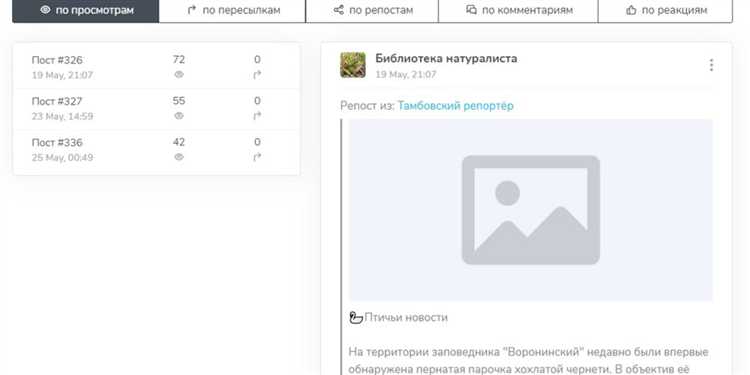This screenshot has height=375, width=750.
Task: Click the post image placeholder
Action: coord(530,210)
